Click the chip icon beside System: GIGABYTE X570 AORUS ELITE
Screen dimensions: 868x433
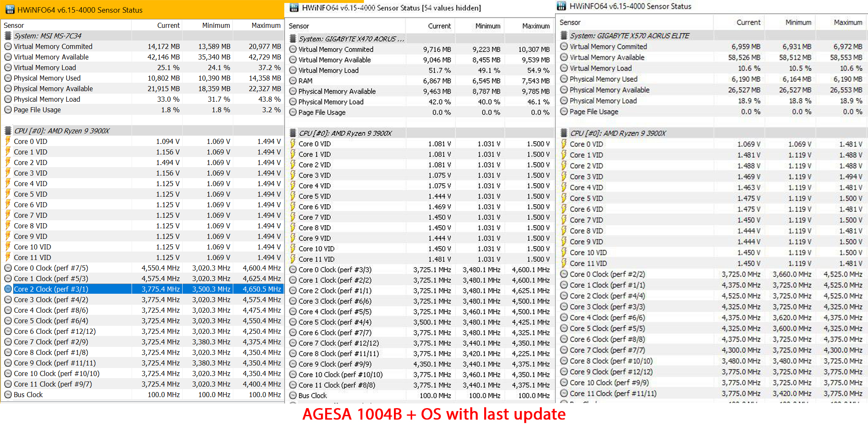click(563, 35)
